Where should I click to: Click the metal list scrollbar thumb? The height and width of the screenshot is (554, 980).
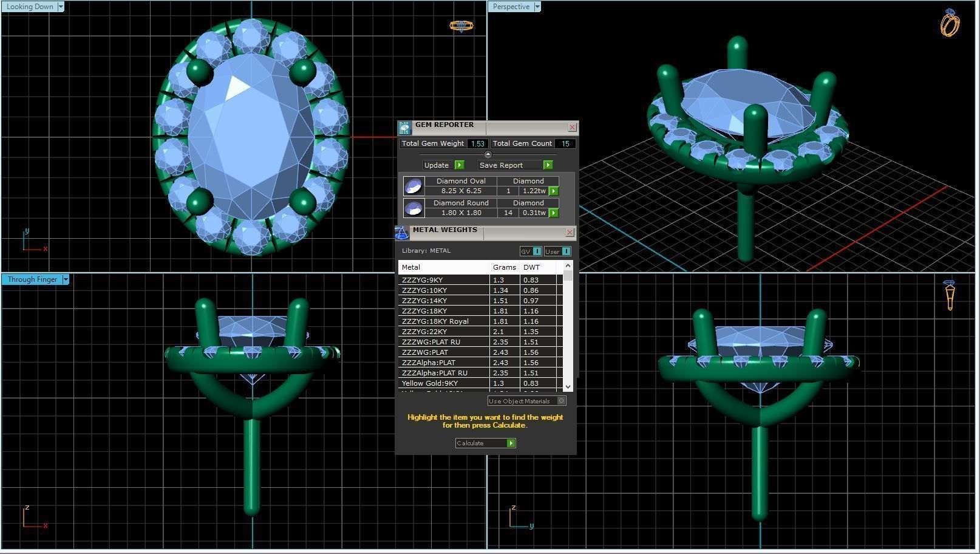568,276
